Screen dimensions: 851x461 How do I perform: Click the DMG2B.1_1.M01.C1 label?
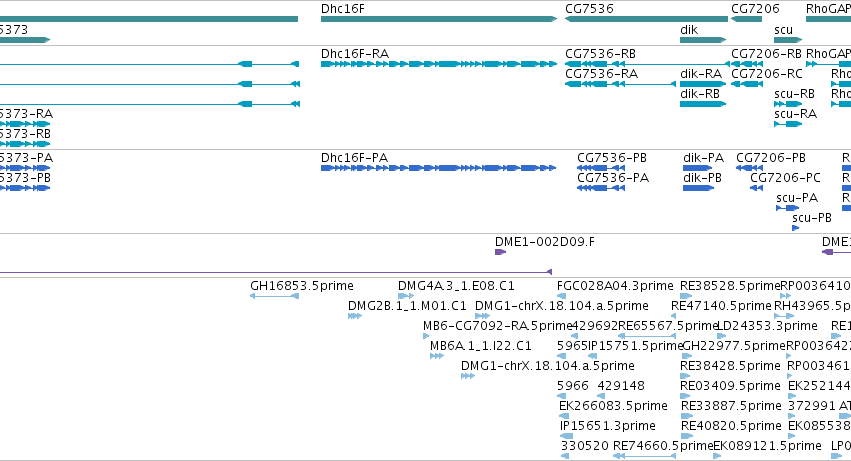pos(407,306)
